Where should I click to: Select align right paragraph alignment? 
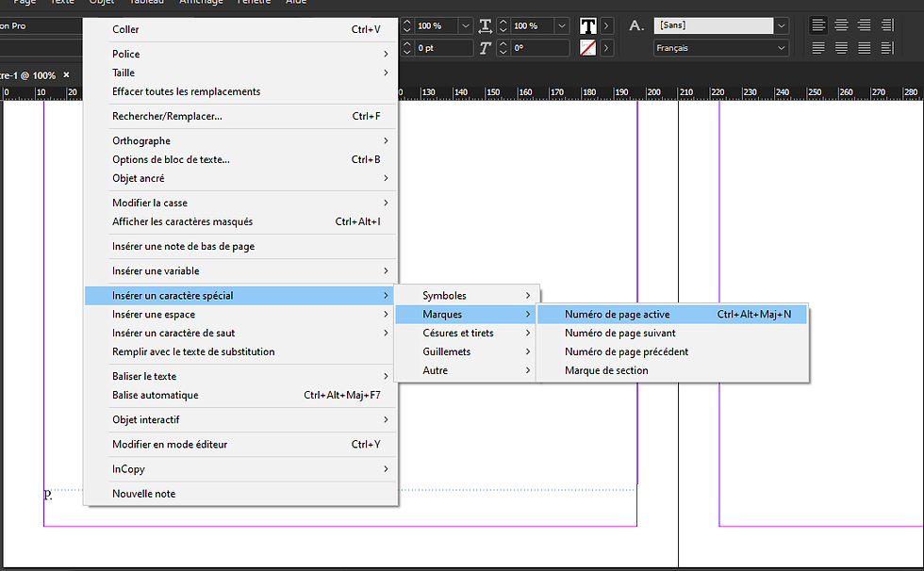click(x=864, y=25)
